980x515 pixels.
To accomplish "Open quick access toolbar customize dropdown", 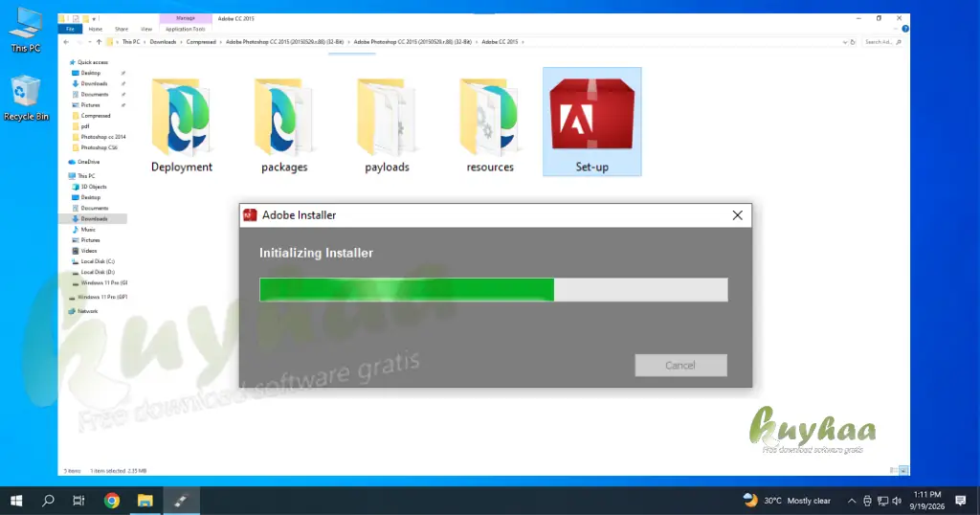I will point(95,19).
